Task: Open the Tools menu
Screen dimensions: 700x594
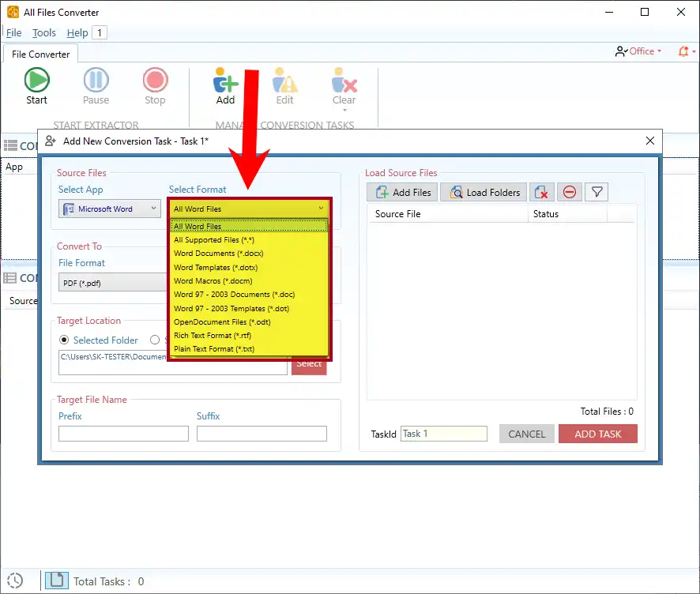Action: click(x=43, y=33)
